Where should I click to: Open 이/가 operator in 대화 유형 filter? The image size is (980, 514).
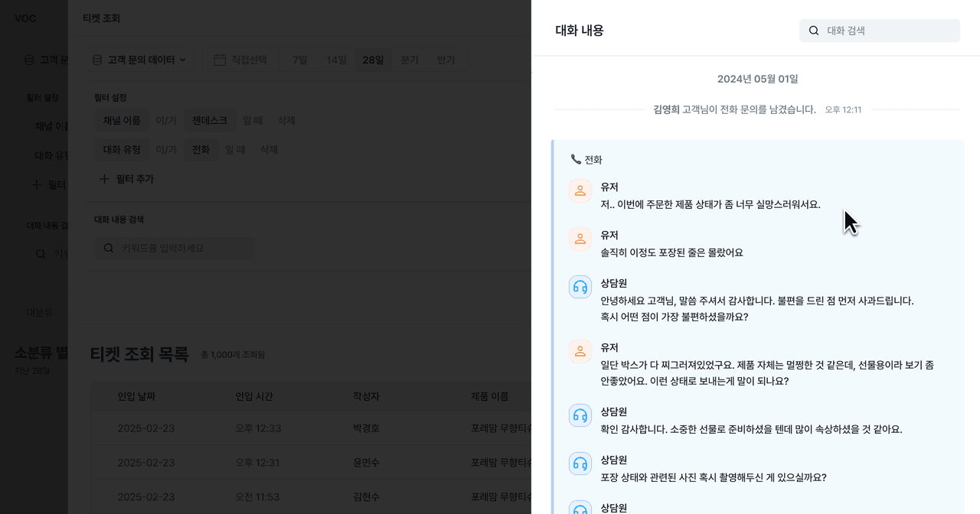pos(166,149)
